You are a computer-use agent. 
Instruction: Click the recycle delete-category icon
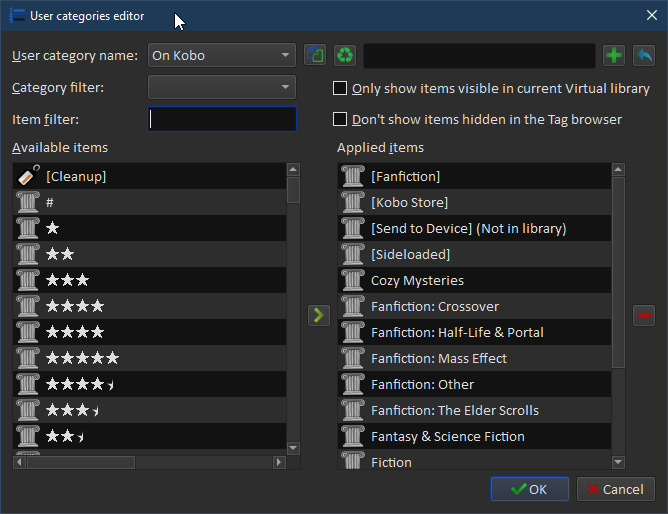(x=345, y=55)
